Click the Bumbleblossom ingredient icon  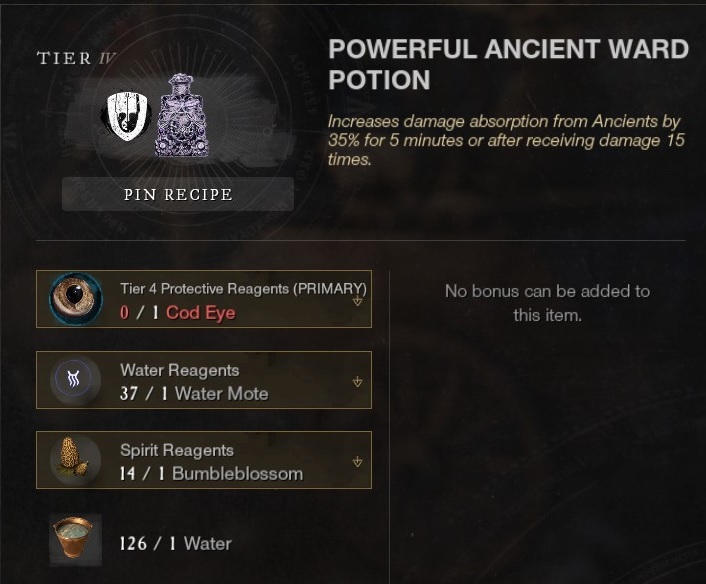[75, 459]
